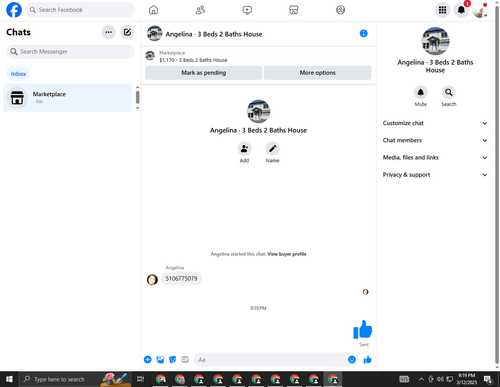Click the sent thumbs-up message
This screenshot has height=387, width=500.
pos(363,329)
